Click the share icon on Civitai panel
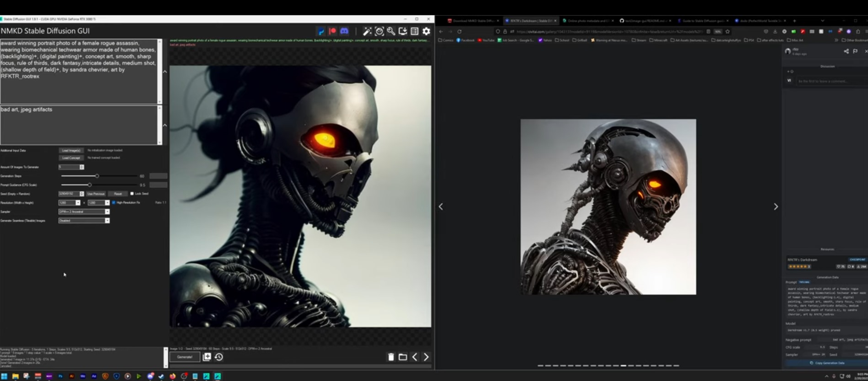The width and height of the screenshot is (868, 381). click(x=846, y=51)
